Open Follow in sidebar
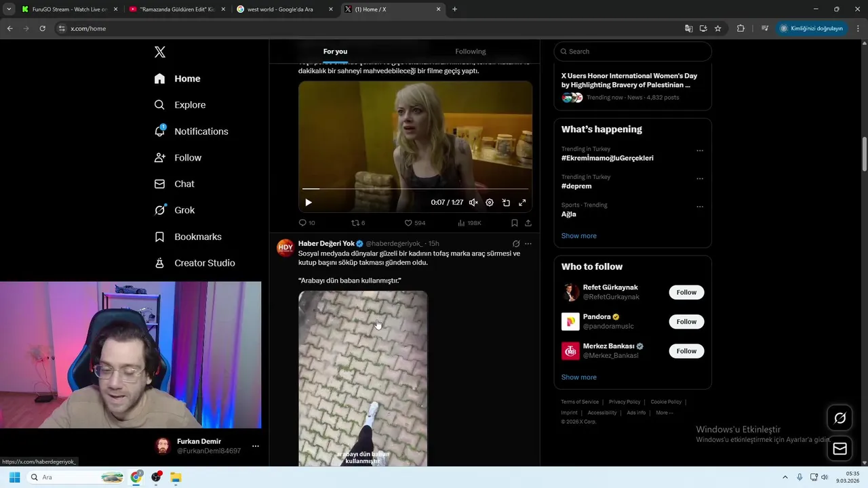868x488 pixels. [x=178, y=158]
